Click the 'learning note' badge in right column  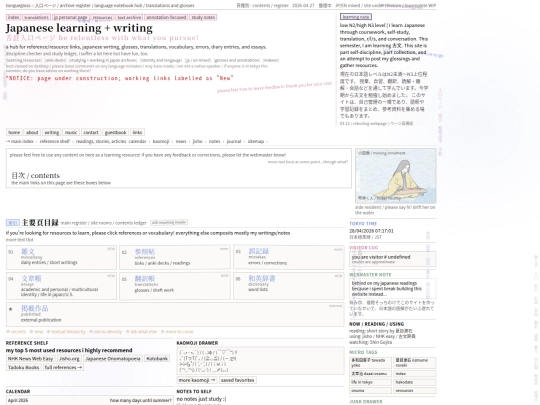coord(356,17)
